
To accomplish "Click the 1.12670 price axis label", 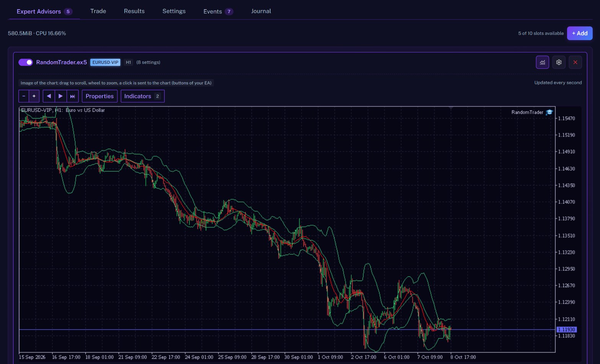I will coord(566,286).
